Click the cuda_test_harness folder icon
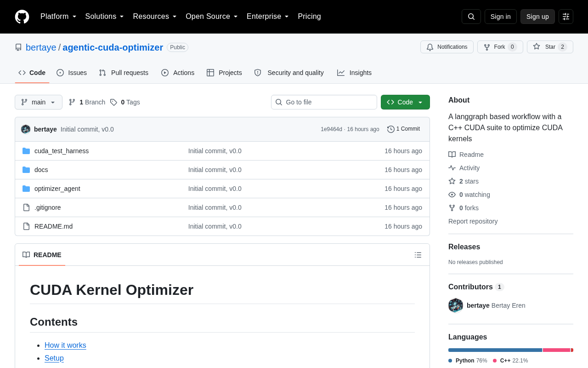The width and height of the screenshot is (588, 368). coord(26,151)
